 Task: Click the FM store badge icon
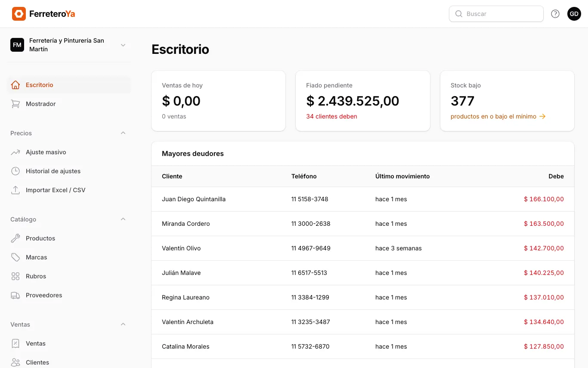coord(17,45)
